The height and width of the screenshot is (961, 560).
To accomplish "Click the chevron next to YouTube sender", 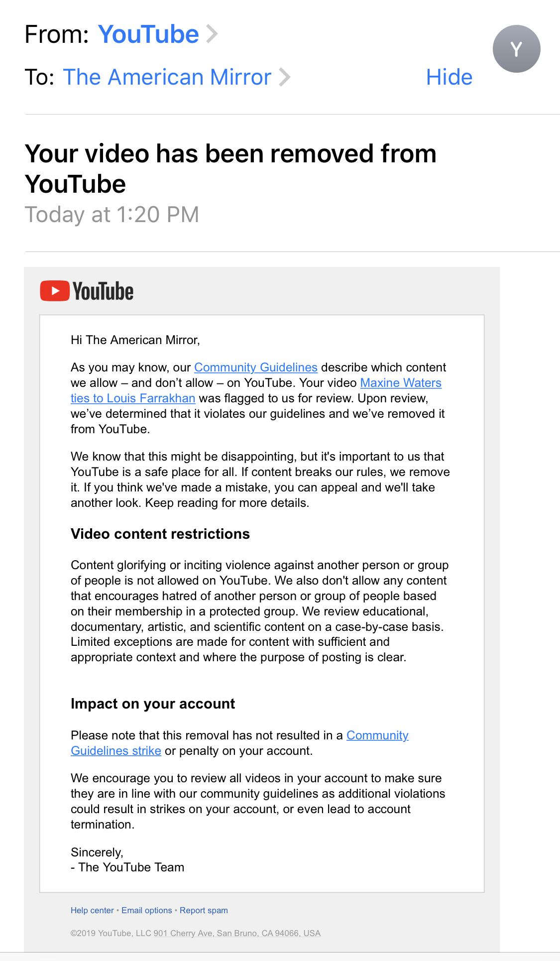I will pyautogui.click(x=212, y=34).
